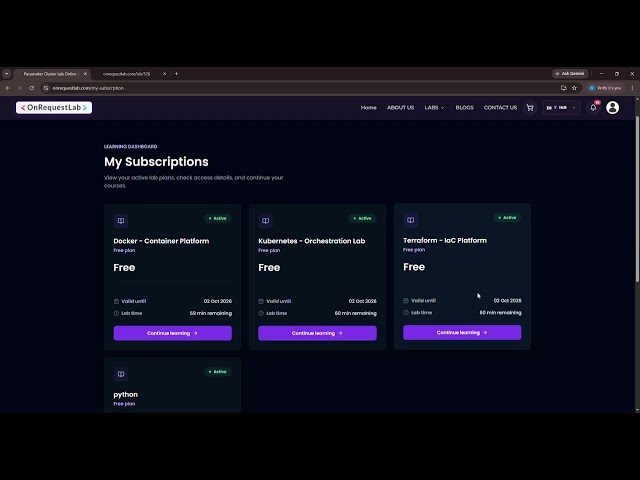Click Active badge on python card

point(218,372)
